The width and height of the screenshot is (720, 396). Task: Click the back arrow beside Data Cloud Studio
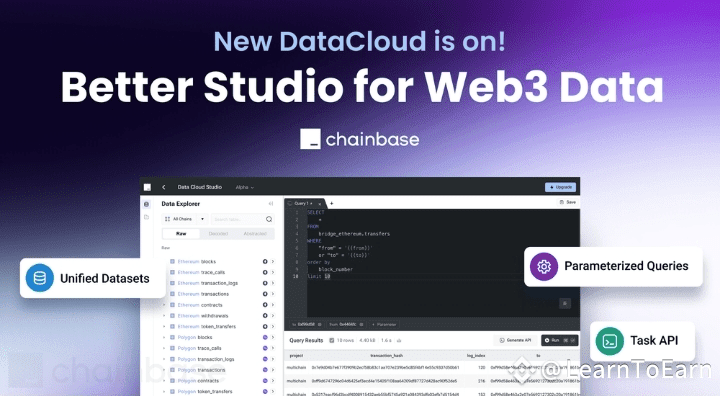click(x=164, y=187)
